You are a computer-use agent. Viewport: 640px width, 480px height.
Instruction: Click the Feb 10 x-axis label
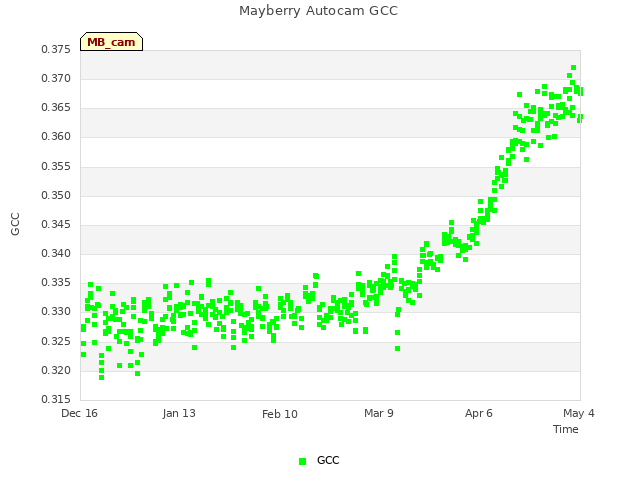coord(280,414)
